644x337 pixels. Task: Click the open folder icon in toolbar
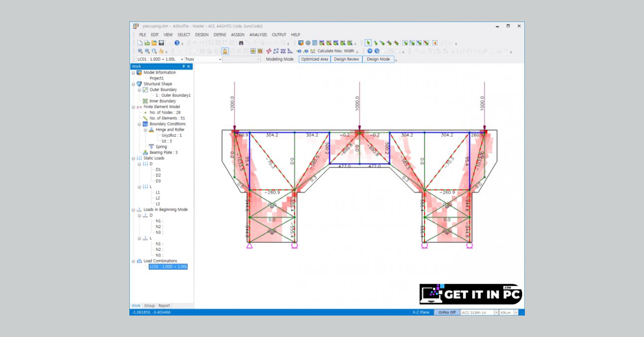click(x=154, y=43)
